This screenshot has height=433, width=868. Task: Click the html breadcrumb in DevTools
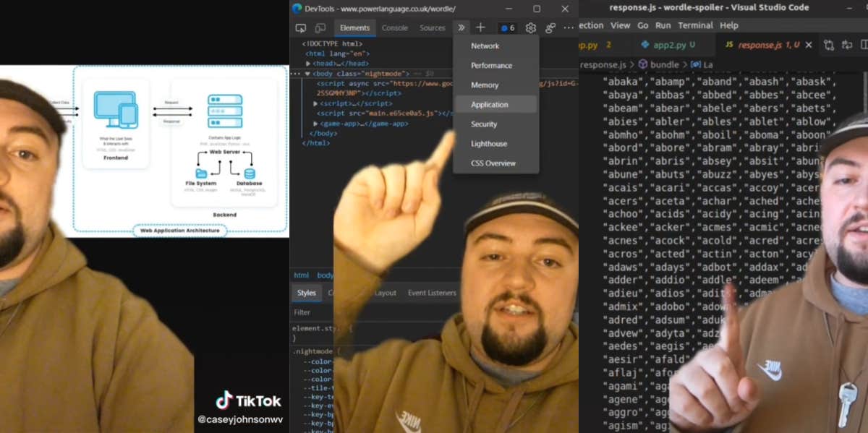pyautogui.click(x=301, y=275)
